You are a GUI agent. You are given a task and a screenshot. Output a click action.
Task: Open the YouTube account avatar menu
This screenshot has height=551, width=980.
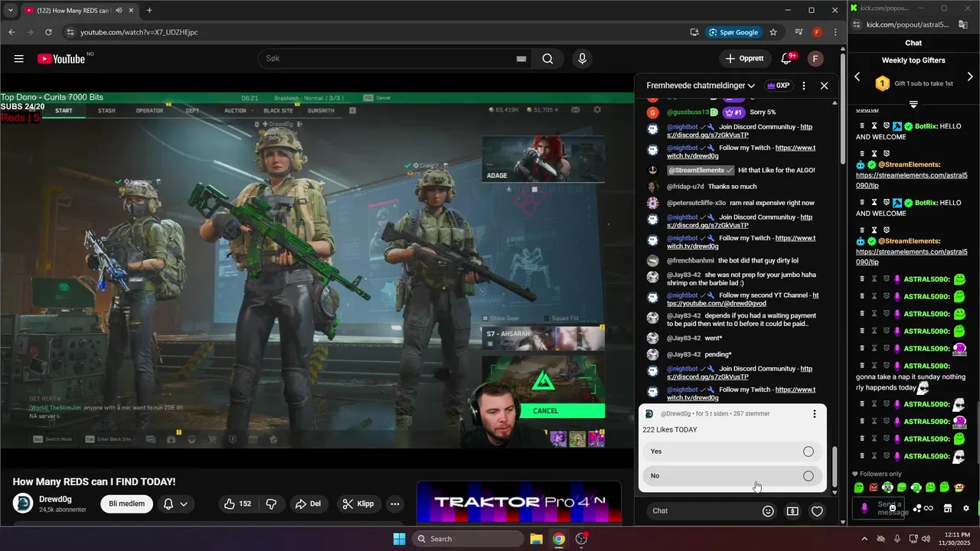click(815, 59)
